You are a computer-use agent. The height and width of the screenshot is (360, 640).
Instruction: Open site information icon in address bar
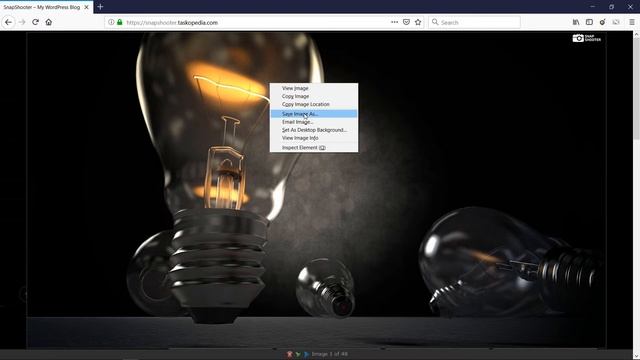[x=111, y=22]
